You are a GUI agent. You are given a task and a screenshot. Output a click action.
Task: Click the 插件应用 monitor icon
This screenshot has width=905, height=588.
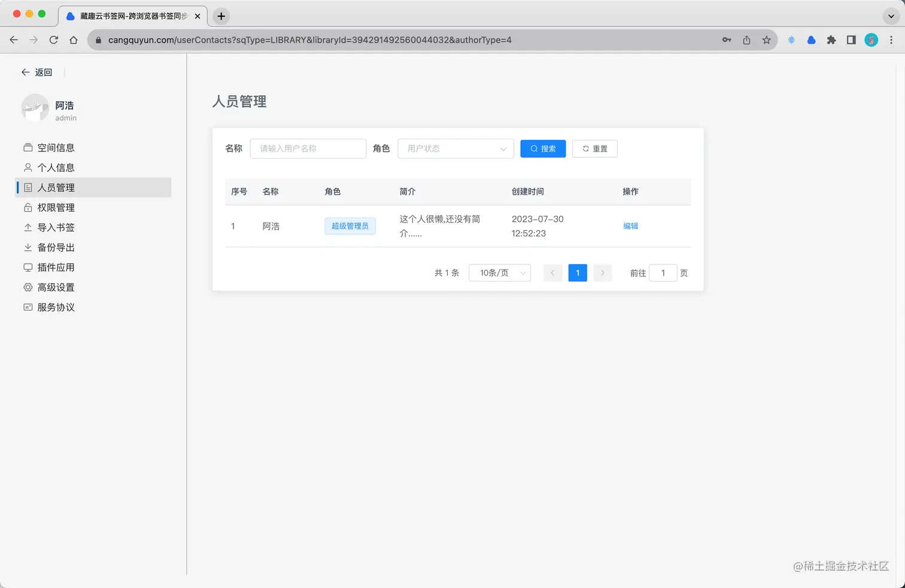click(x=28, y=267)
